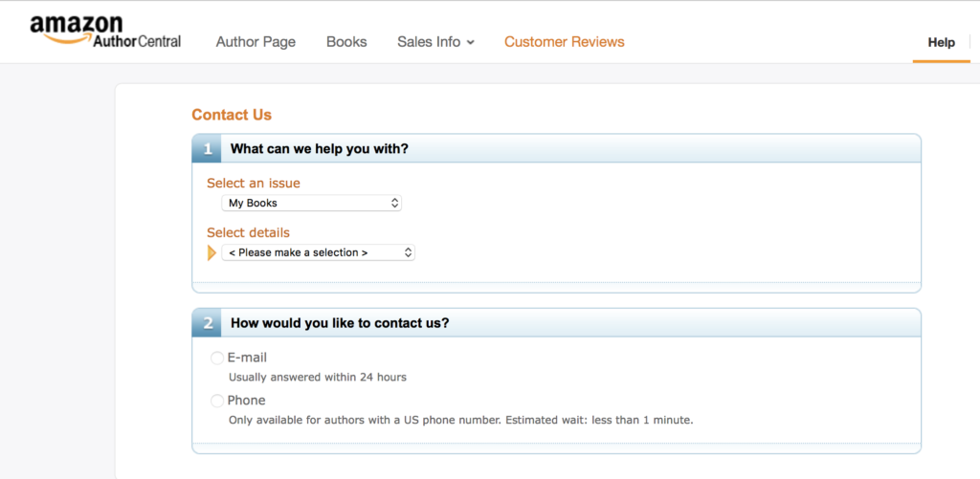Screen dimensions: 980x479
Task: Expand the 'Please make a selection' dropdown
Action: pyautogui.click(x=318, y=252)
